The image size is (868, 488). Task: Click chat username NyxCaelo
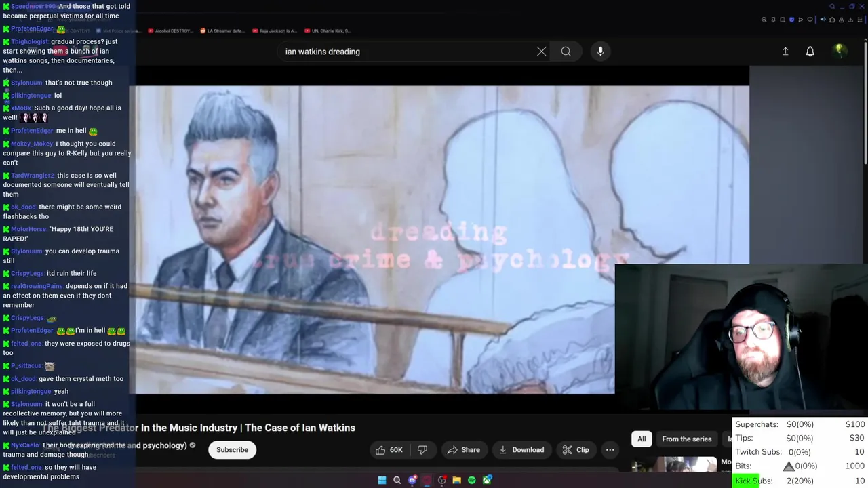[25, 445]
